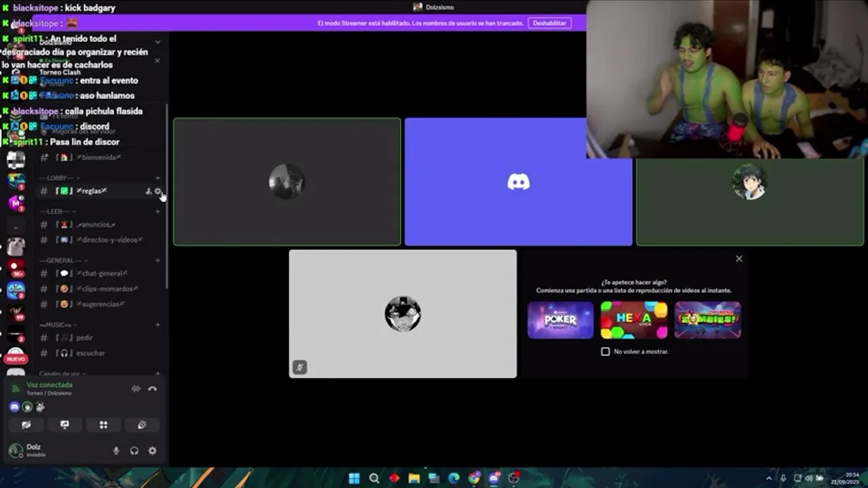
Task: Select the blue Discord logo participant tile
Action: pyautogui.click(x=519, y=182)
